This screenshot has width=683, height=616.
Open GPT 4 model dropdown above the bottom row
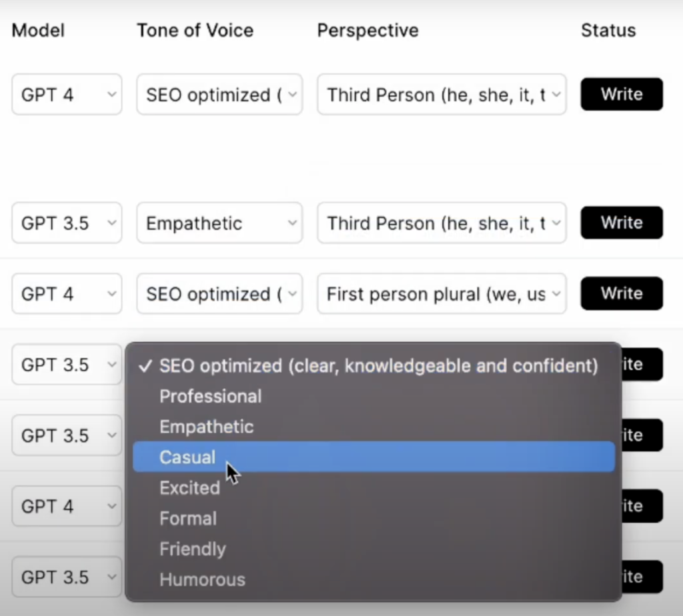pyautogui.click(x=67, y=507)
